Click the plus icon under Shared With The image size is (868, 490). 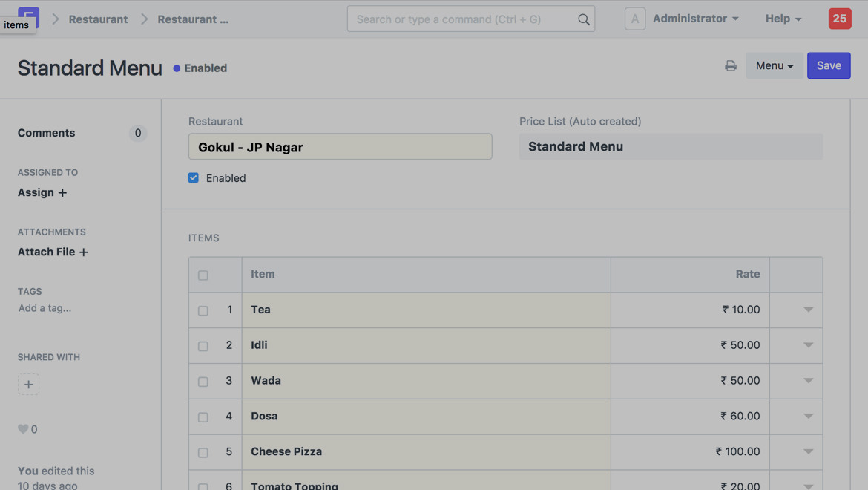pos(28,385)
